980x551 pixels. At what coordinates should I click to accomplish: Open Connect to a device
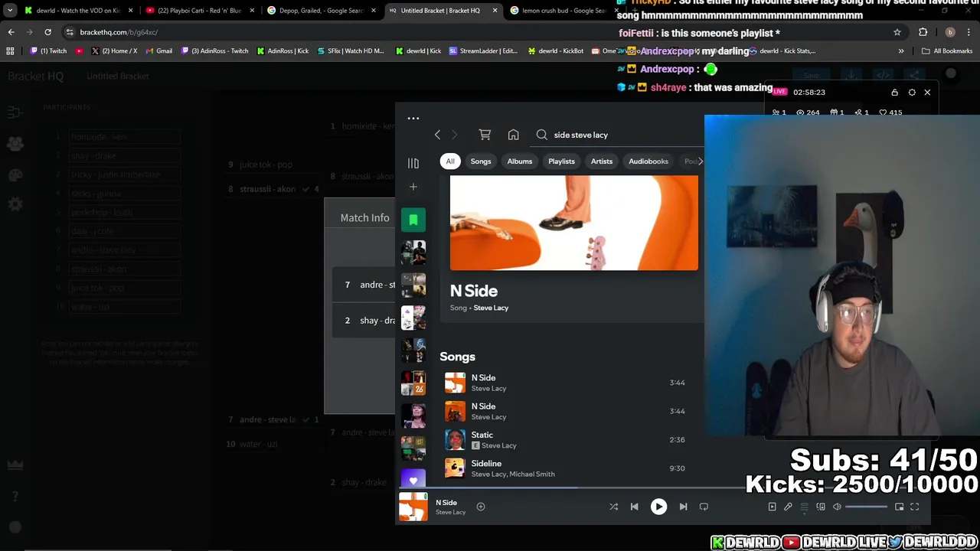click(x=821, y=507)
